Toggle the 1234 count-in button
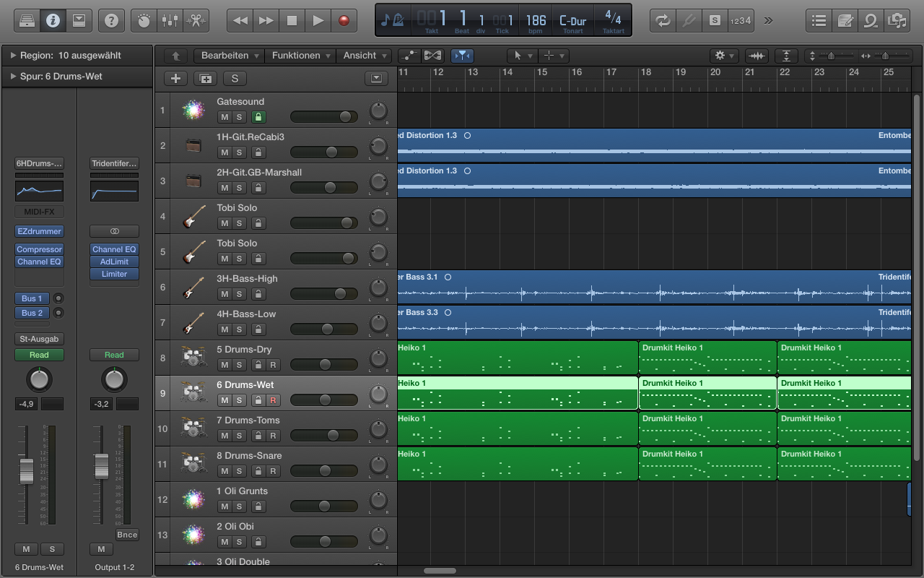The height and width of the screenshot is (578, 924). (x=741, y=20)
